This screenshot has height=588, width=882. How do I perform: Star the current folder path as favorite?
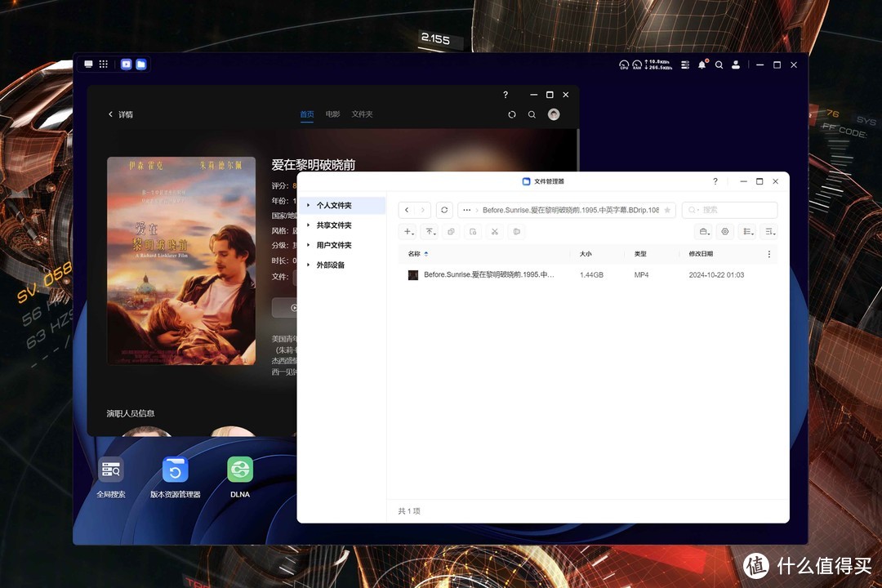[x=668, y=210]
